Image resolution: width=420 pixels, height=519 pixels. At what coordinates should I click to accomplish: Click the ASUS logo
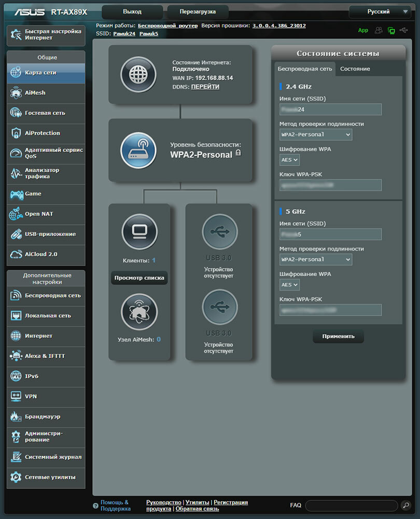point(30,12)
